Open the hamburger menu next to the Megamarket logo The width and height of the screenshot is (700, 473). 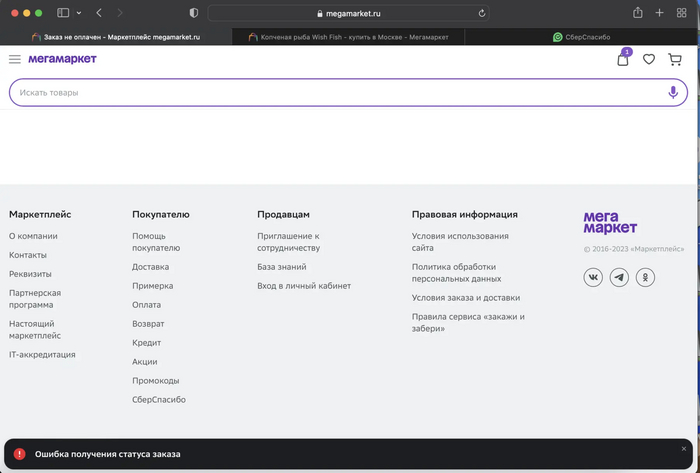[x=15, y=59]
